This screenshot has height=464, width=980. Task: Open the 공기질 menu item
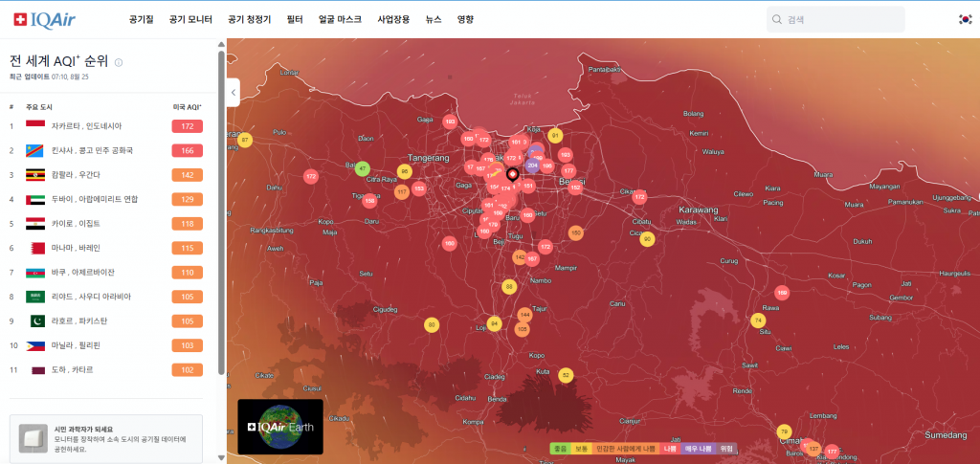pyautogui.click(x=142, y=19)
